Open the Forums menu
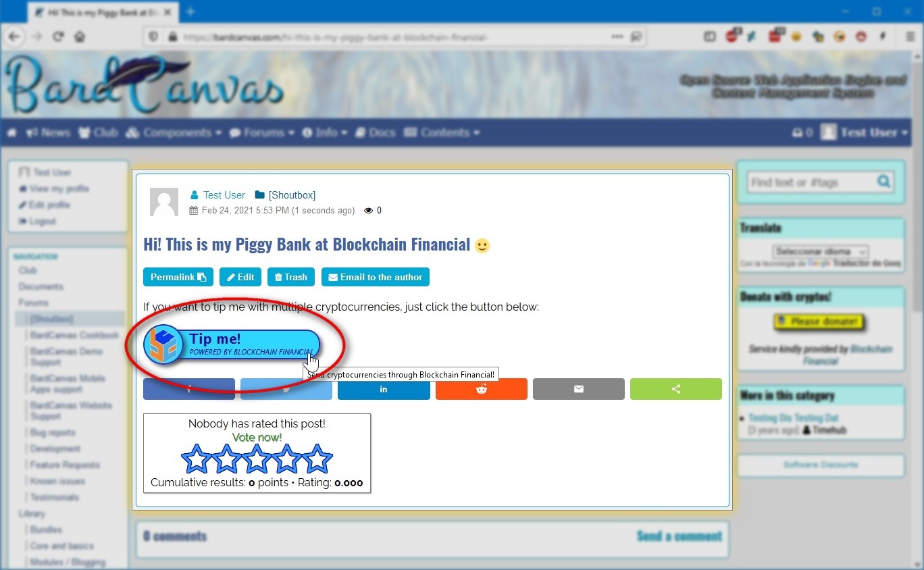 (262, 133)
